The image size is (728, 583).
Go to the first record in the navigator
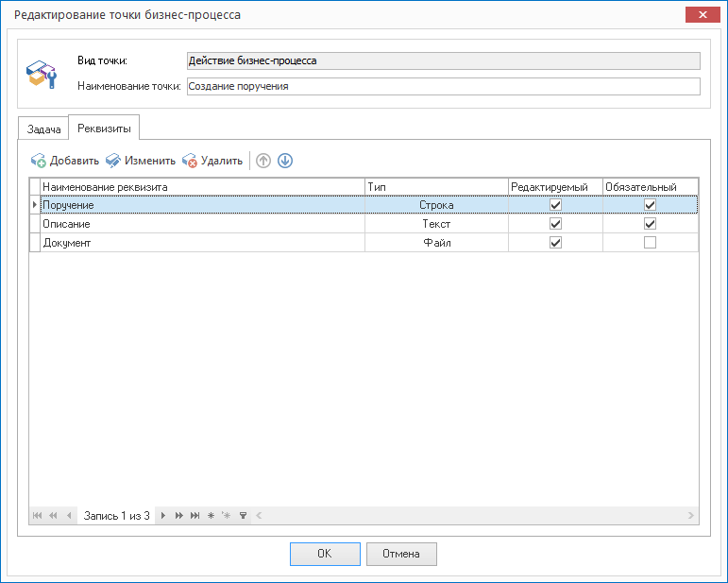pyautogui.click(x=37, y=515)
